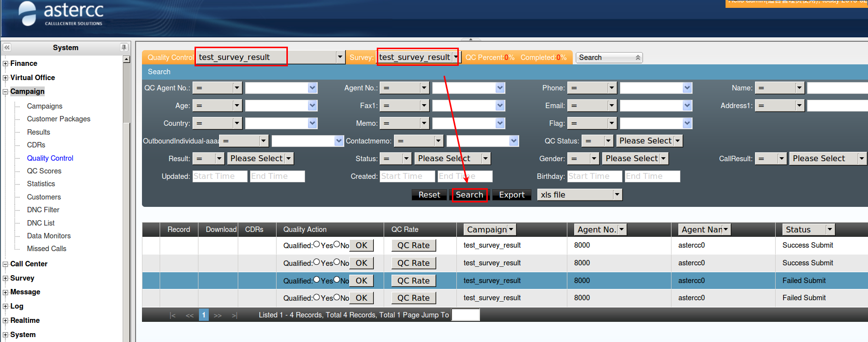The width and height of the screenshot is (868, 342).
Task: Go to the first results page
Action: coord(172,315)
